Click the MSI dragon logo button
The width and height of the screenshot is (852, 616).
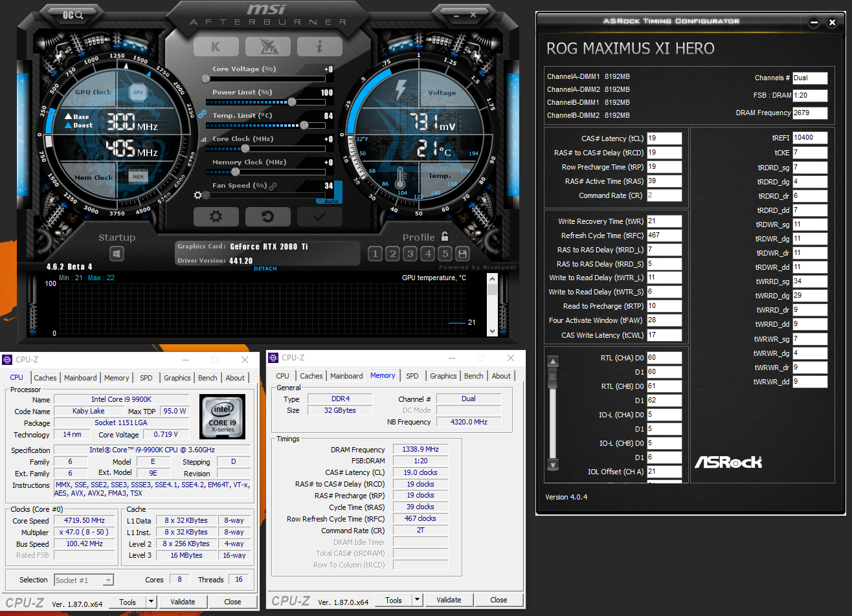point(267,47)
